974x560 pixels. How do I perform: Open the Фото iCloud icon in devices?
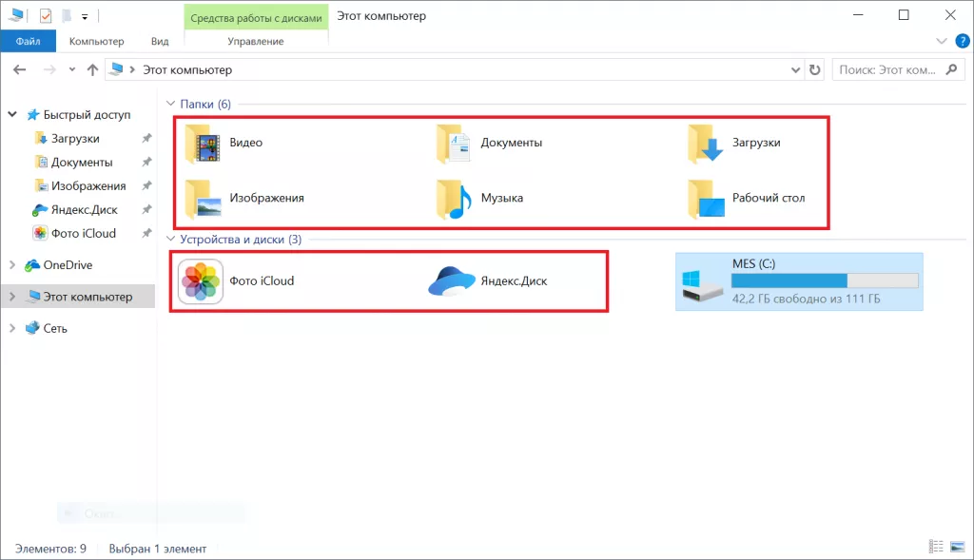(201, 281)
